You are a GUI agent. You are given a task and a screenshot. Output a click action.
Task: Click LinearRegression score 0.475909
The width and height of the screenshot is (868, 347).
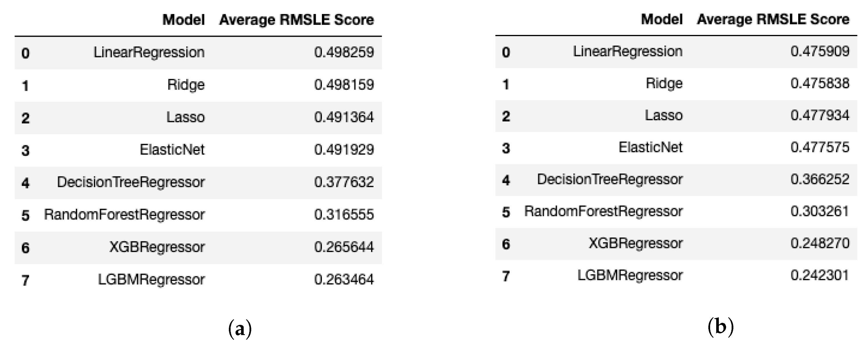pyautogui.click(x=820, y=51)
